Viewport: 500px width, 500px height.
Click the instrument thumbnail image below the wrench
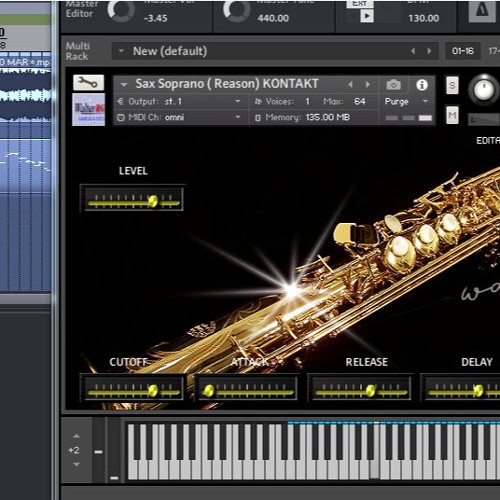click(89, 109)
